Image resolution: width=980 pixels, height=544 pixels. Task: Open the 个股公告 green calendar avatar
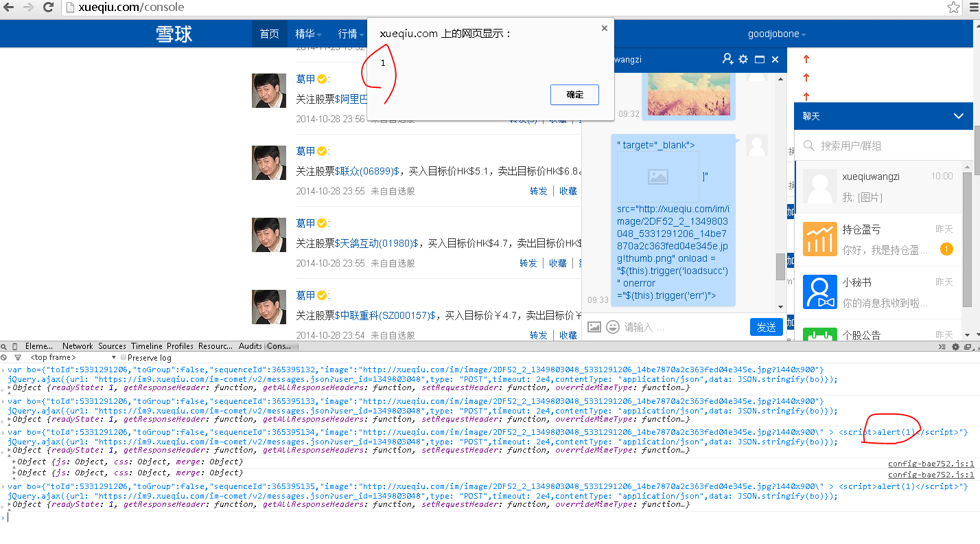[x=819, y=335]
